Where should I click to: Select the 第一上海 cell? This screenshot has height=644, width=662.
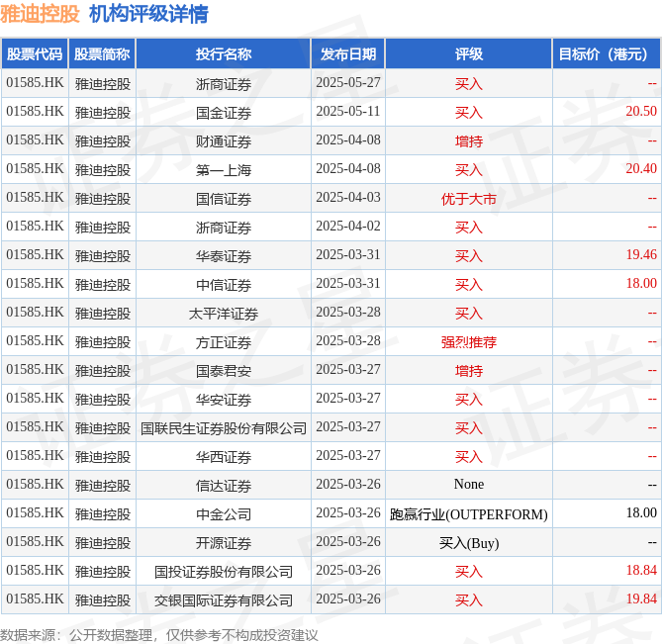[x=224, y=170]
